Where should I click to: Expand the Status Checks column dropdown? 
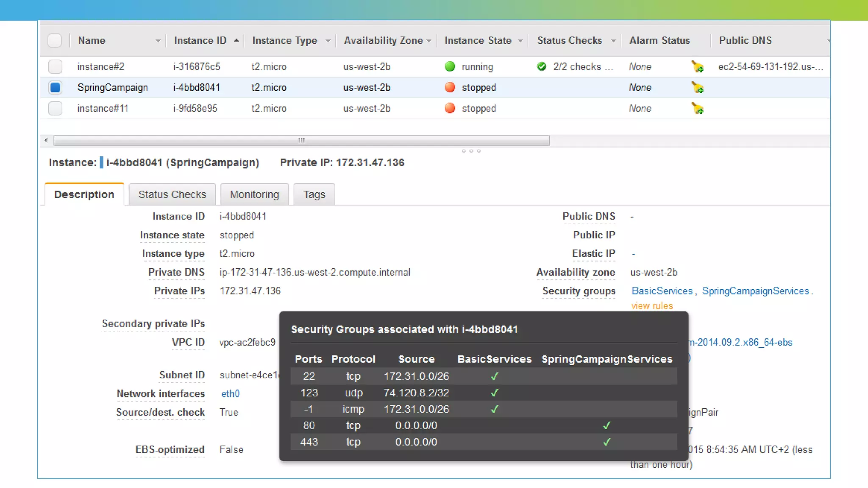(613, 41)
